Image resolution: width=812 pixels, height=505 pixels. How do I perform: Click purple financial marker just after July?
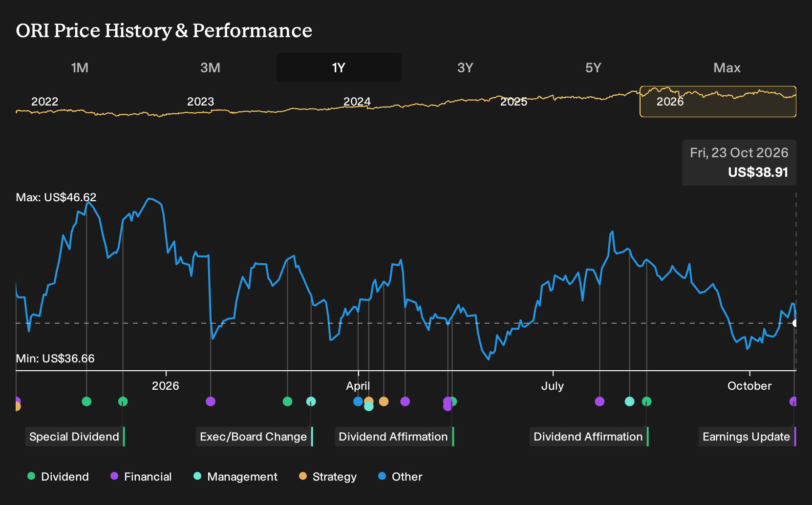(x=600, y=401)
